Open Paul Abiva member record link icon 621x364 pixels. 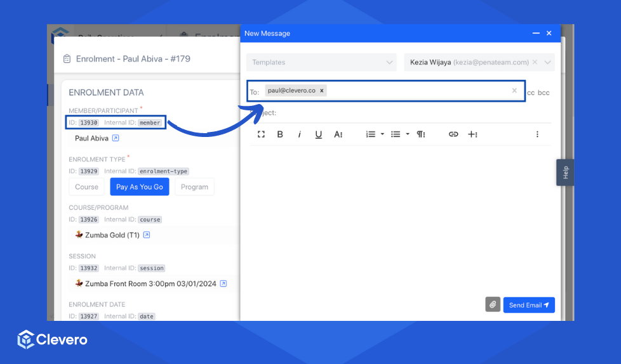116,138
